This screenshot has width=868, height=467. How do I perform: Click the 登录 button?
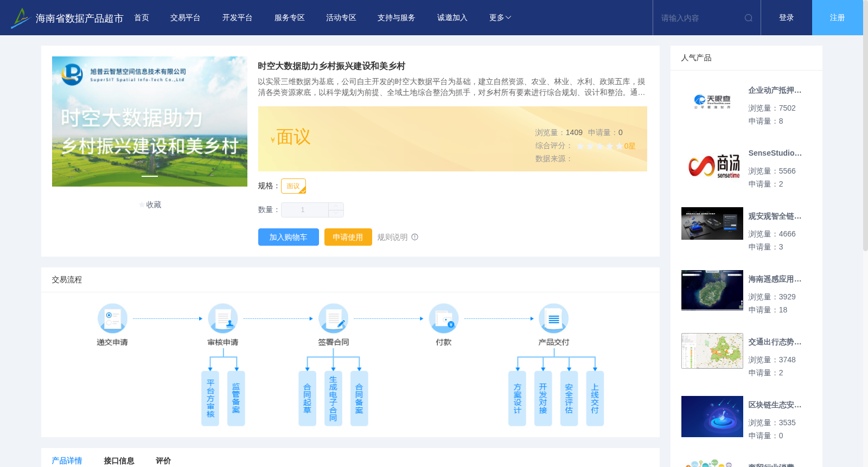point(786,18)
